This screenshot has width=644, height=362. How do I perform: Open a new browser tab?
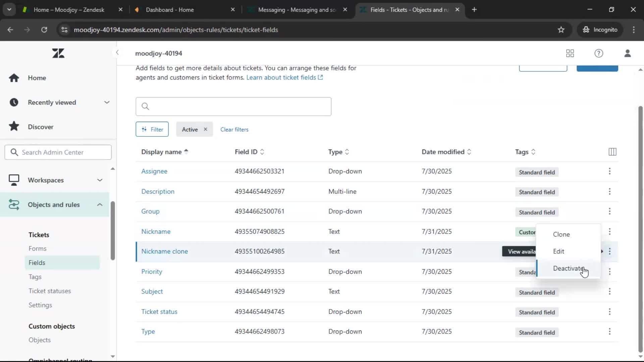(474, 10)
